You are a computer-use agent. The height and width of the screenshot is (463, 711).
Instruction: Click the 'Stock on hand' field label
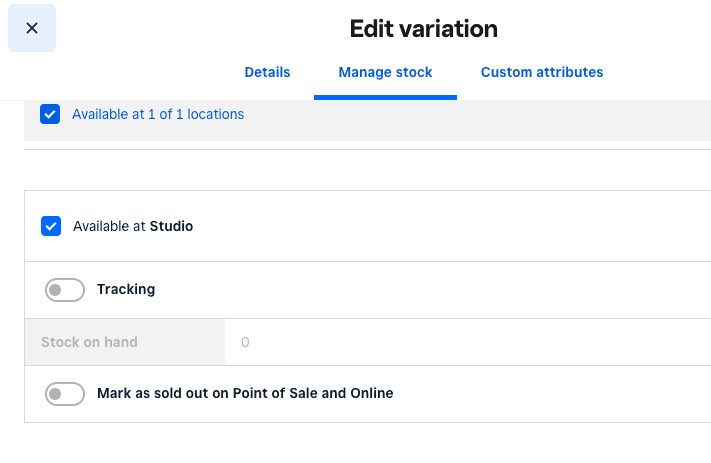(89, 342)
